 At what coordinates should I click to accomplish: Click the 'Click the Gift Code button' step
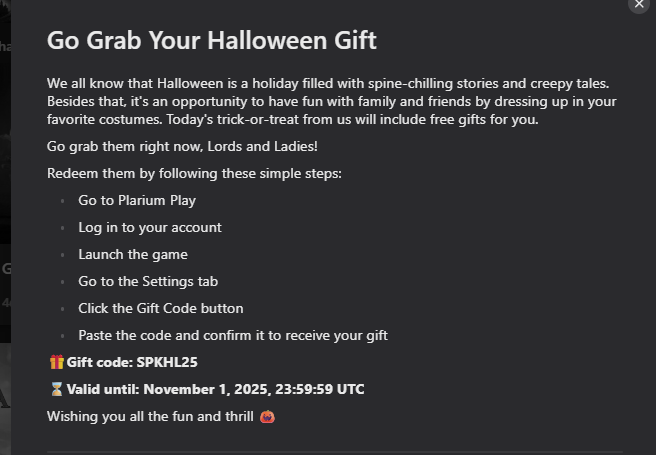[x=161, y=308]
